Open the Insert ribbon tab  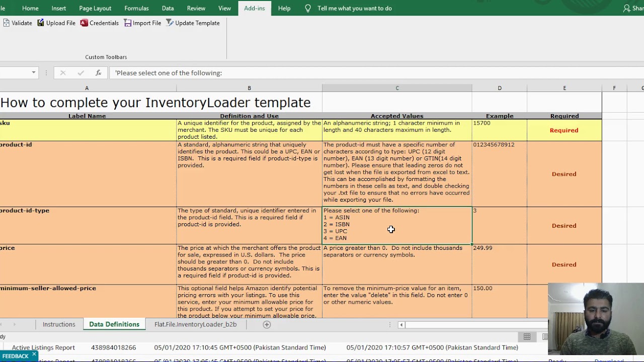pyautogui.click(x=58, y=8)
